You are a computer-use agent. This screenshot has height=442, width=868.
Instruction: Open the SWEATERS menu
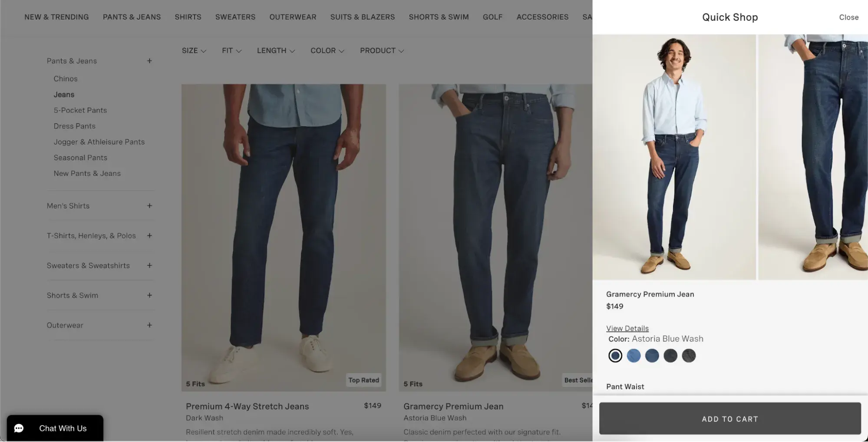[235, 17]
